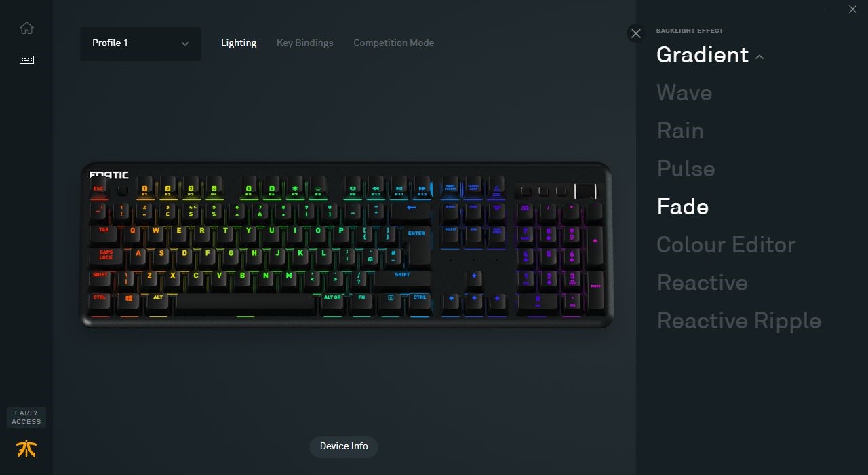Click the Fnatic logo at bottom left
The height and width of the screenshot is (475, 868).
pyautogui.click(x=26, y=449)
